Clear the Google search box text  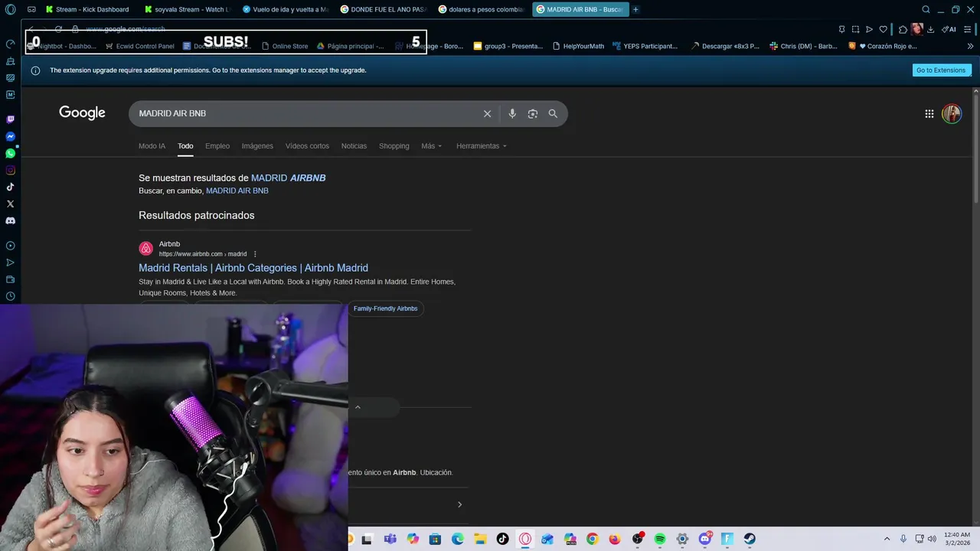pos(487,113)
